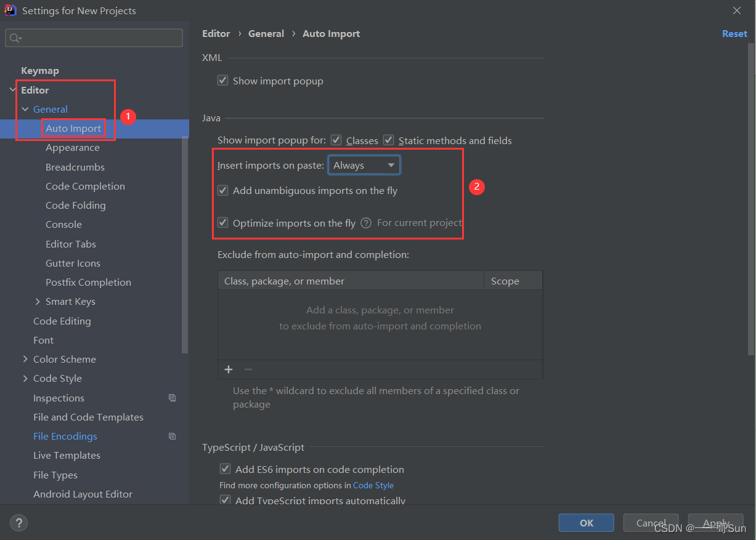Click Editor in the breadcrumb path
The width and height of the screenshot is (756, 540).
[216, 34]
